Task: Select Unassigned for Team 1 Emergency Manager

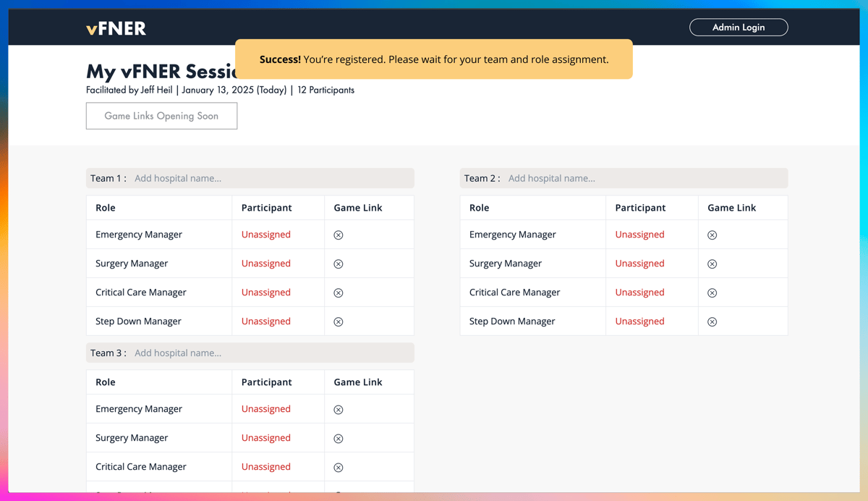Action: point(266,235)
